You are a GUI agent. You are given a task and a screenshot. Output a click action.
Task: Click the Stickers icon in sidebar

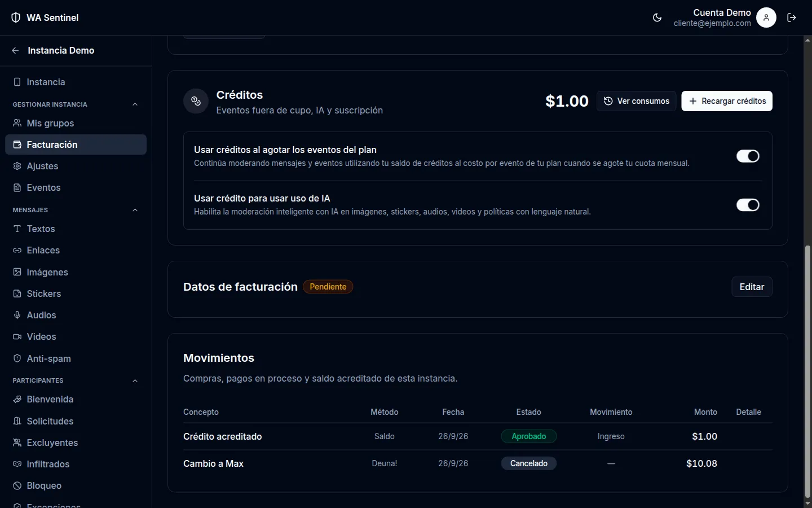(x=17, y=294)
